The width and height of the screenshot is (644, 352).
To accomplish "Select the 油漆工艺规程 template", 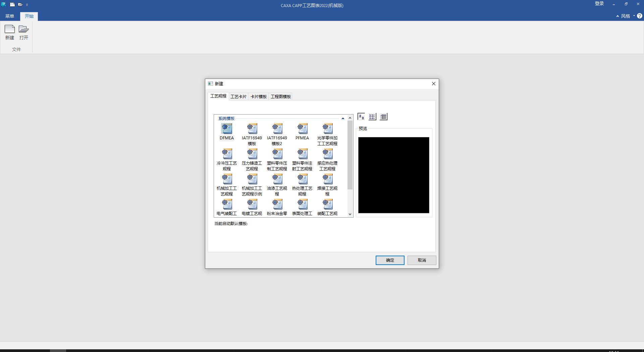I will (277, 185).
